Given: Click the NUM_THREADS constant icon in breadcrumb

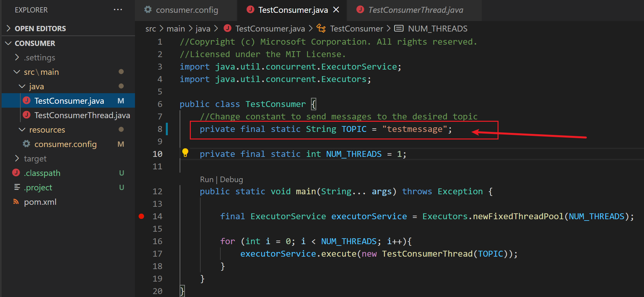Looking at the screenshot, I should tap(399, 29).
